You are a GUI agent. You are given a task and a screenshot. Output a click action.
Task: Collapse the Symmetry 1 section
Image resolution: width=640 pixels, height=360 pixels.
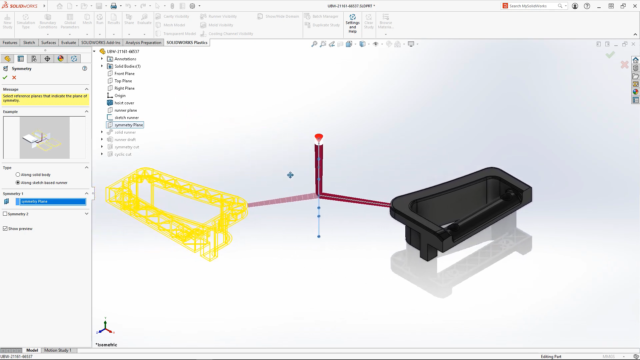87,193
